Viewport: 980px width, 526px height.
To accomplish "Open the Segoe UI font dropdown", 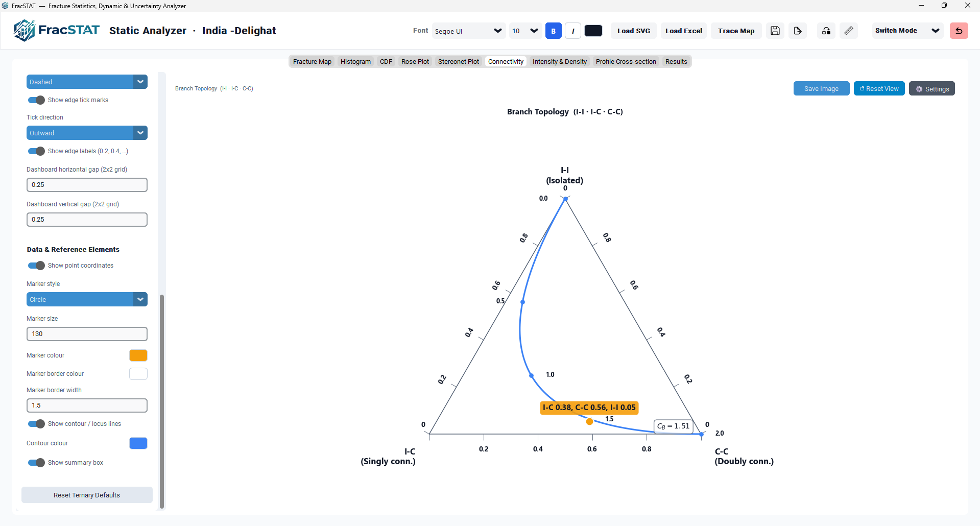I will click(469, 31).
